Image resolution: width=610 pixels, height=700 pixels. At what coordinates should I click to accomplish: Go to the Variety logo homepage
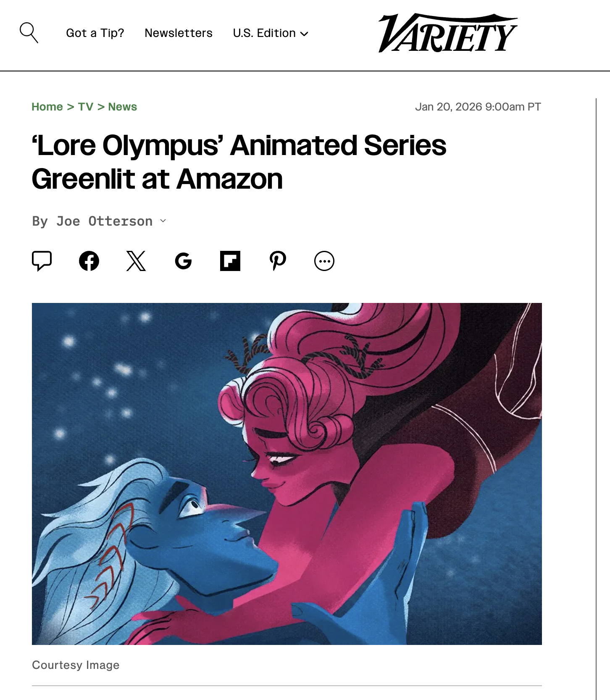tap(448, 33)
